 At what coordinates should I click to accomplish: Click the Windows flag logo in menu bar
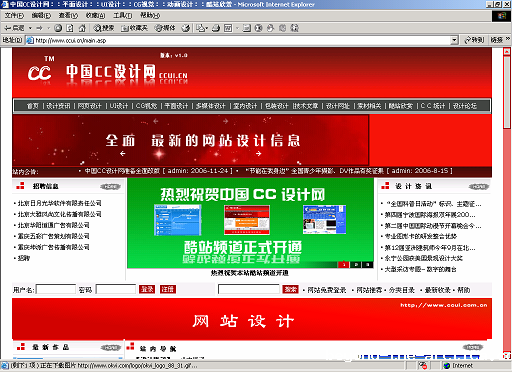coord(501,16)
